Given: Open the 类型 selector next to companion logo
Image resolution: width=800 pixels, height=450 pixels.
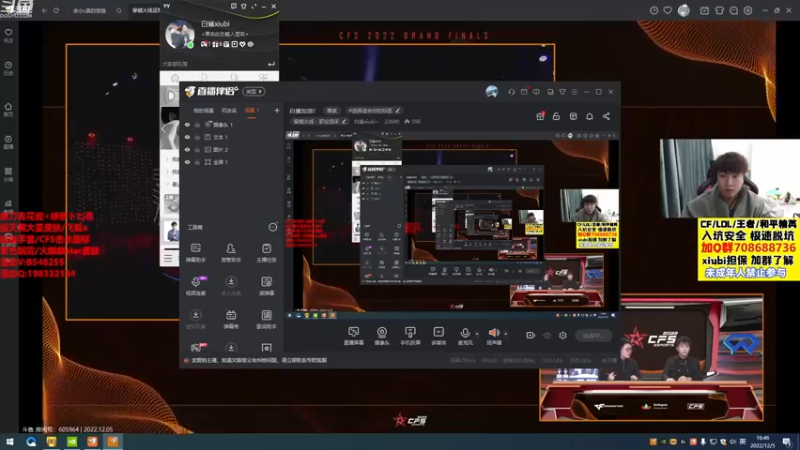Looking at the screenshot, I should [254, 92].
